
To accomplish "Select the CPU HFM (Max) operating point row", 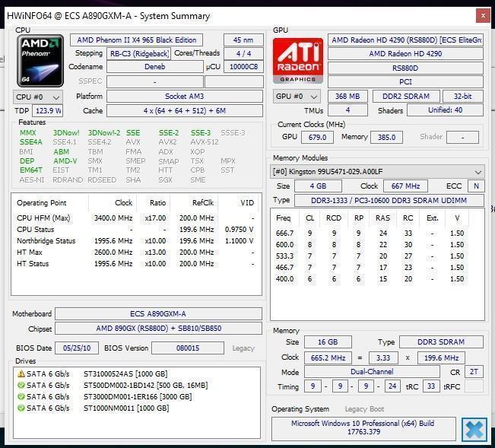I will click(x=136, y=218).
